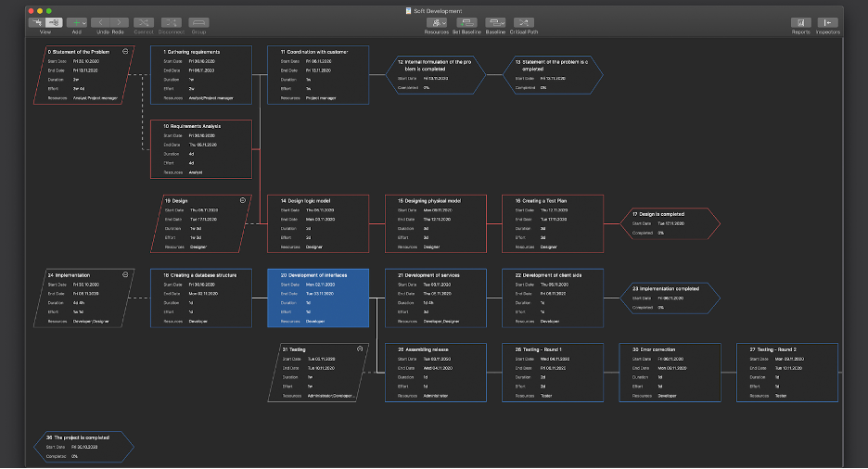Select the Creating a Test Plan node
The height and width of the screenshot is (469, 868).
point(553,223)
